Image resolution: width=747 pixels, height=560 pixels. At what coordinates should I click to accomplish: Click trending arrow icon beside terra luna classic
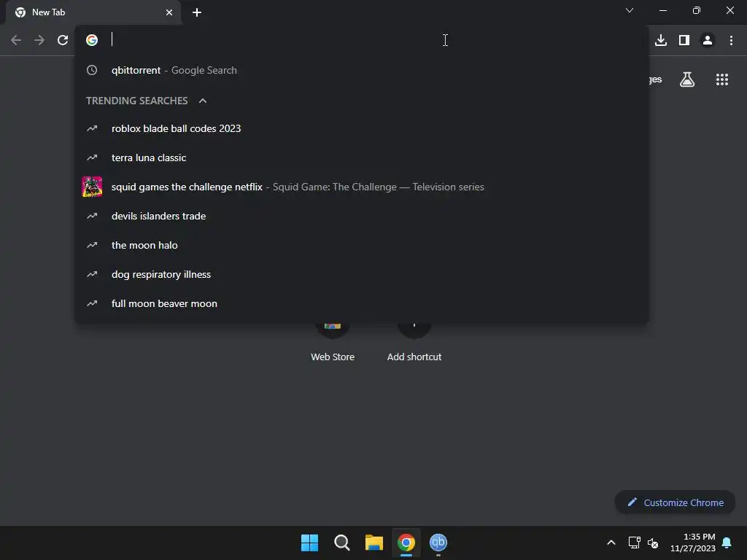click(92, 157)
